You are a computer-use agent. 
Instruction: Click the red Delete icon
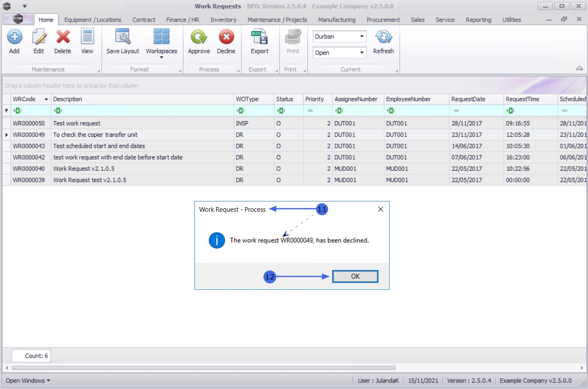click(63, 38)
